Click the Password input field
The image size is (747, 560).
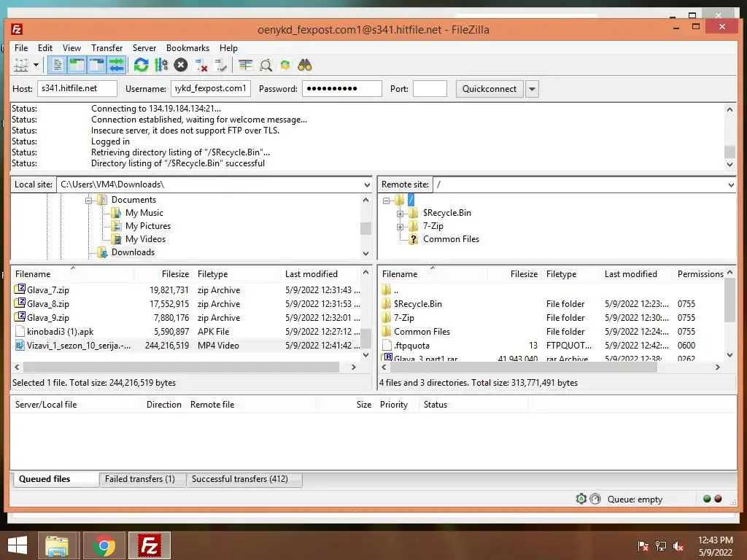point(342,88)
